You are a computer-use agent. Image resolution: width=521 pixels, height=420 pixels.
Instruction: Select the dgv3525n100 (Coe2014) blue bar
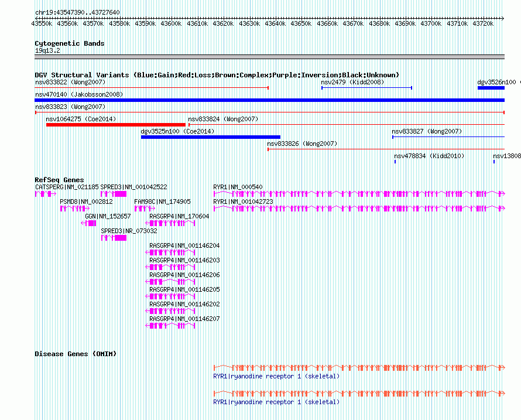pyautogui.click(x=211, y=137)
